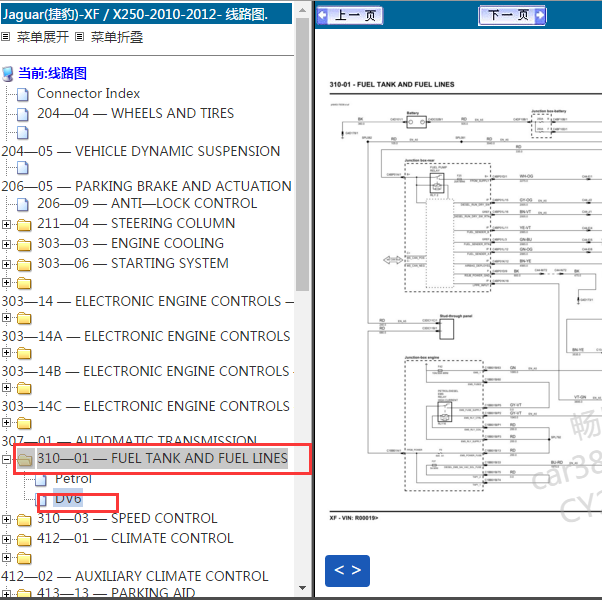Expand folder above 307—01 AUTOMATIC TRANSMISSION

[x=6, y=422]
